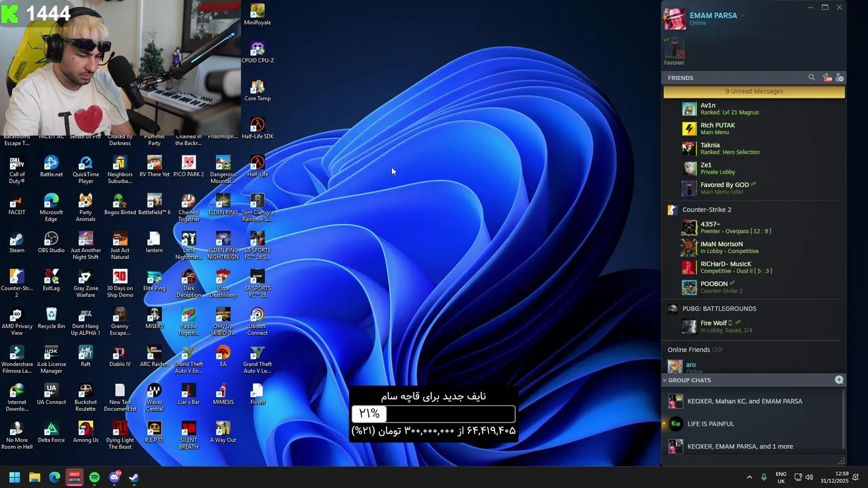The image size is (868, 488).
Task: Open chat with friend POOBON
Action: (x=753, y=287)
